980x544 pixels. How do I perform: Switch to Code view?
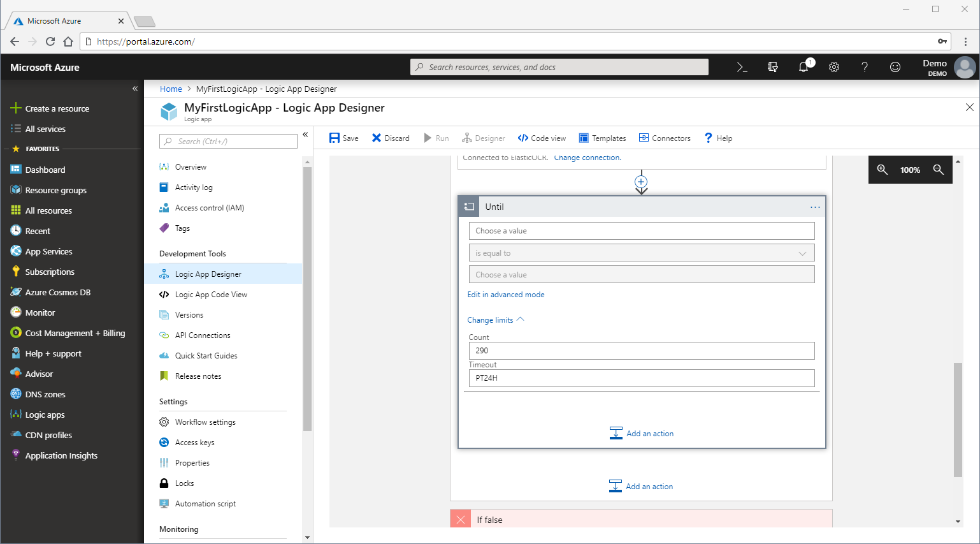[542, 138]
